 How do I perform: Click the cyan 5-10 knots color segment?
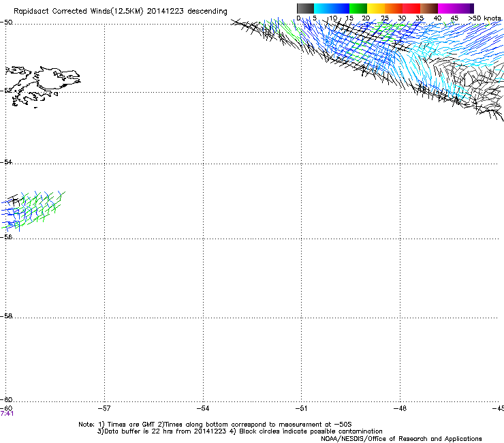tap(323, 8)
